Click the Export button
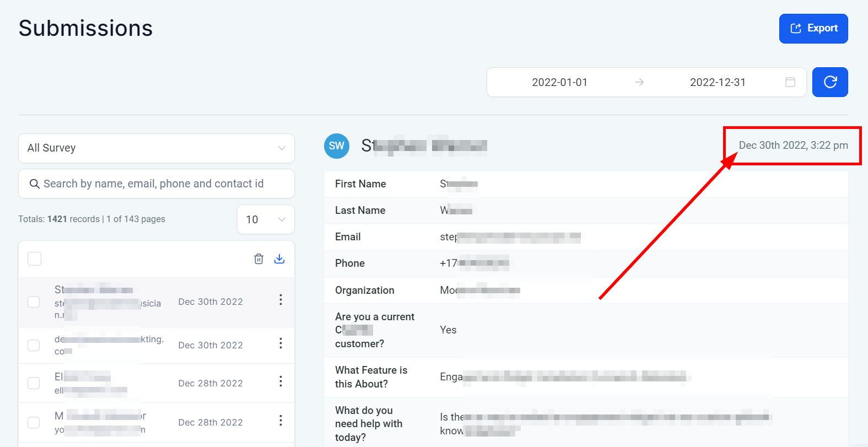868x447 pixels. coord(813,29)
